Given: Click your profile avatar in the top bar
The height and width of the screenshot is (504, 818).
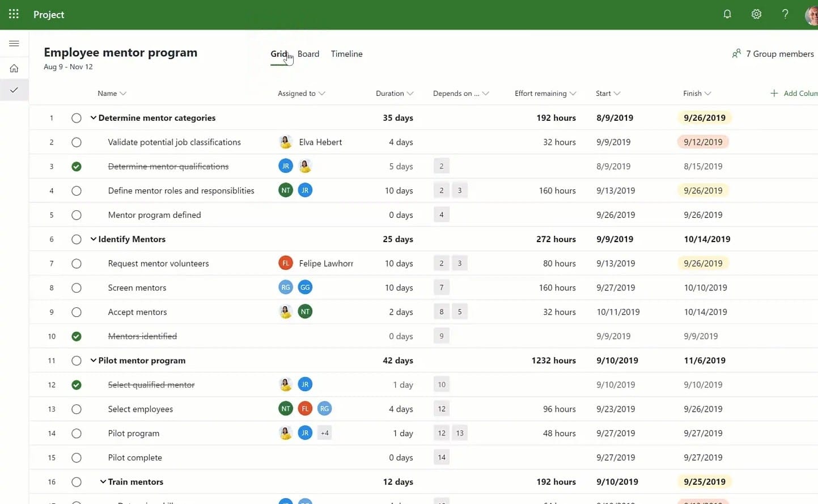Looking at the screenshot, I should tap(810, 14).
